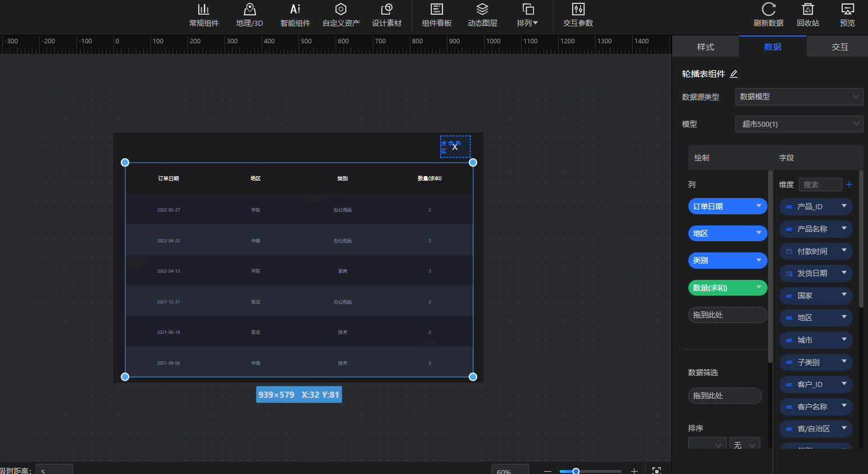
Task: Click the 数量(求和) table header cell
Action: 430,178
